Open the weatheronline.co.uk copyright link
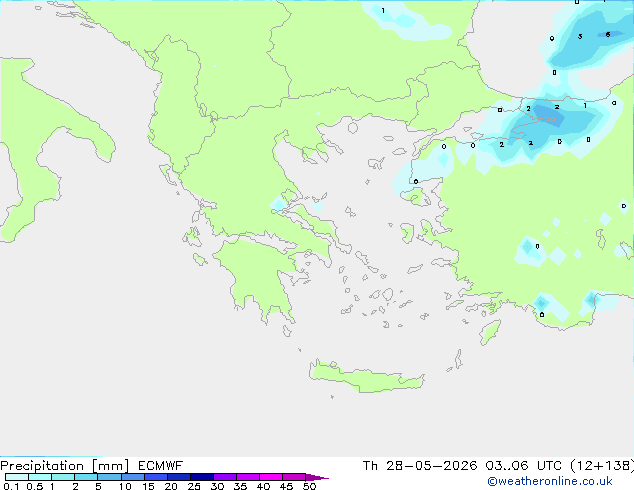Viewport: 634px width, 490px height. (x=549, y=481)
